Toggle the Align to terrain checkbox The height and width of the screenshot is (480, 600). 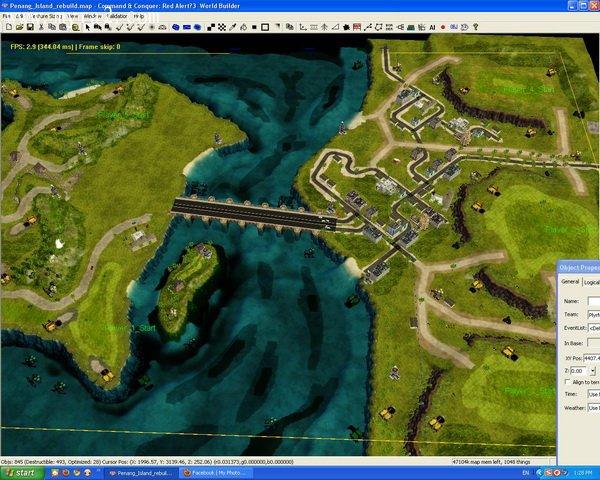pos(567,382)
